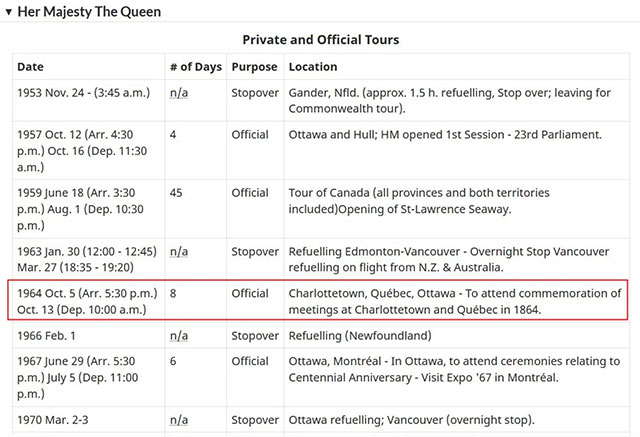This screenshot has height=437, width=640.
Task: Click the Charlottetown, Québec, Ottawa location cell
Action: pyautogui.click(x=456, y=301)
